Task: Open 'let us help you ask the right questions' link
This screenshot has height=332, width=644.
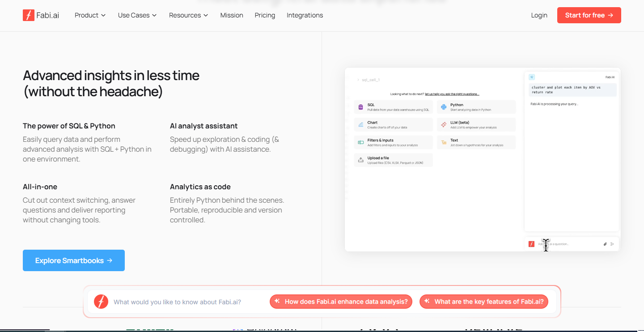Action: pos(452,94)
